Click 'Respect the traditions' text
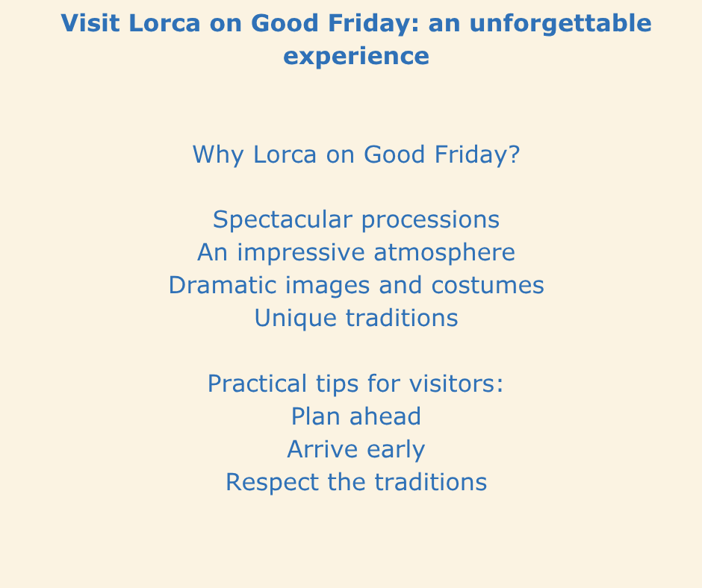The height and width of the screenshot is (588, 702). (356, 482)
